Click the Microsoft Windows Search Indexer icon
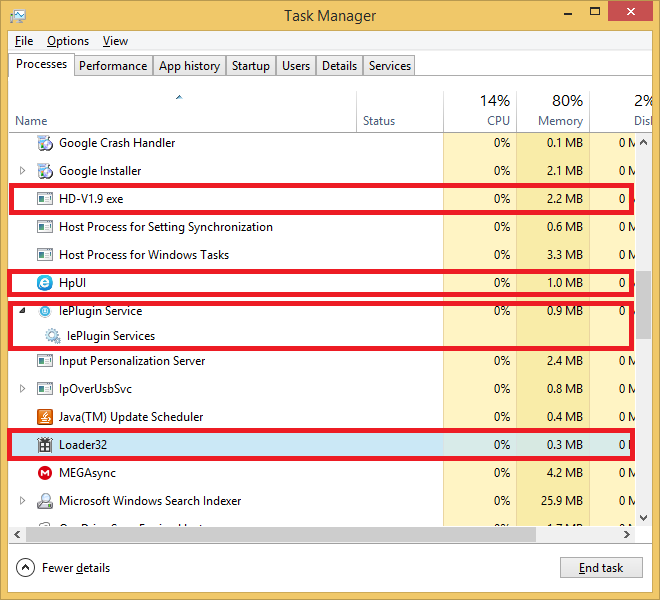Image resolution: width=660 pixels, height=600 pixels. (45, 501)
